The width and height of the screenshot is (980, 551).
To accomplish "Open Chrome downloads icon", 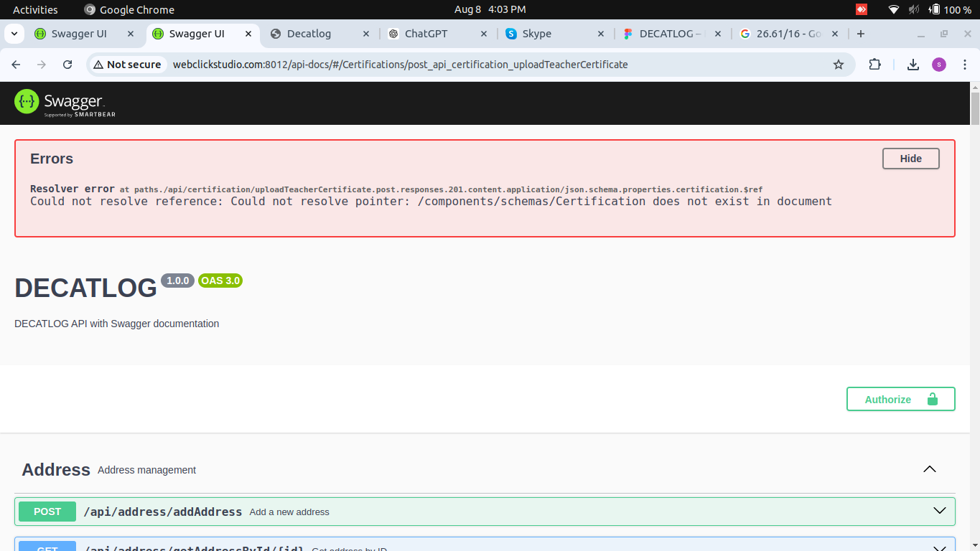I will pos(913,65).
